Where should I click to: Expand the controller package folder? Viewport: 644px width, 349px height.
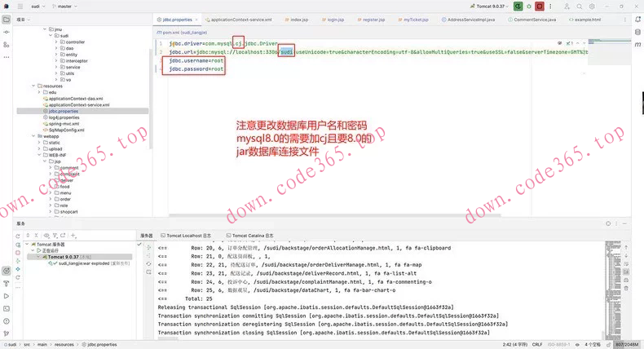(x=61, y=42)
